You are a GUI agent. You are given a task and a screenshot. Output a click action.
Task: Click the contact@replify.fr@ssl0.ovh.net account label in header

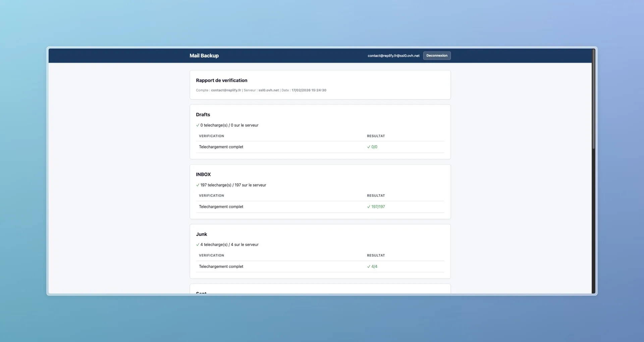393,56
